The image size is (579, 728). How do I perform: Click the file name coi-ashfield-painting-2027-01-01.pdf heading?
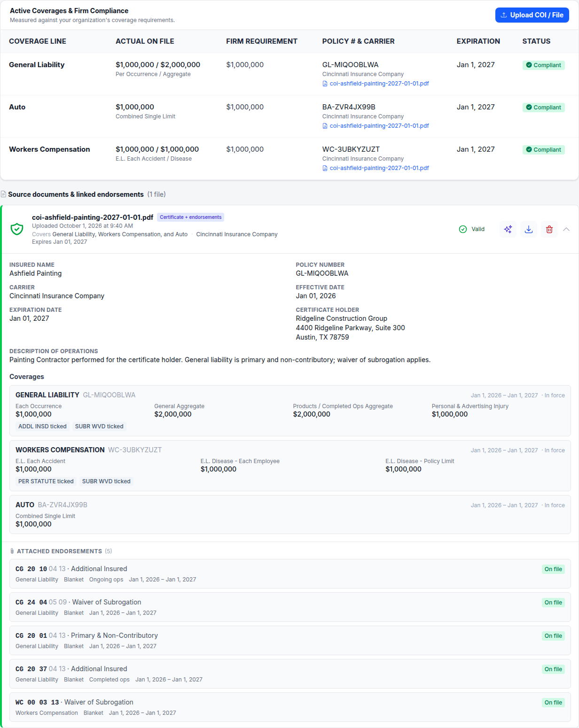tap(93, 217)
